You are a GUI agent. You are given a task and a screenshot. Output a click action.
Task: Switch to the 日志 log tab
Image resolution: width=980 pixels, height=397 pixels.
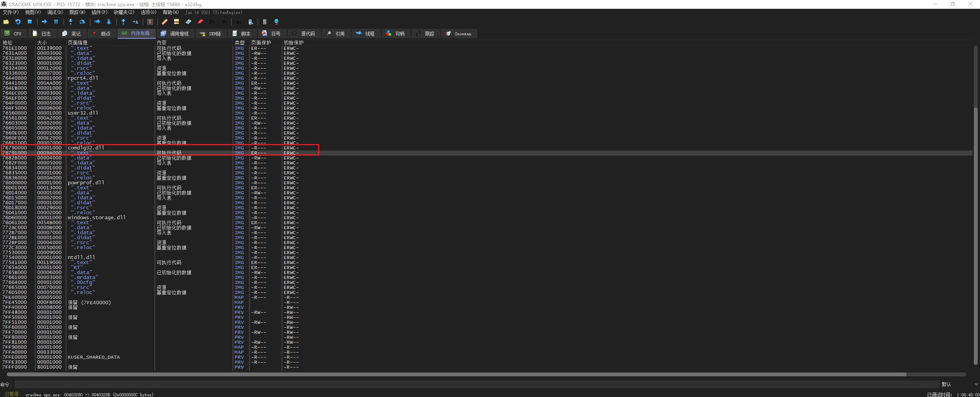tap(42, 34)
